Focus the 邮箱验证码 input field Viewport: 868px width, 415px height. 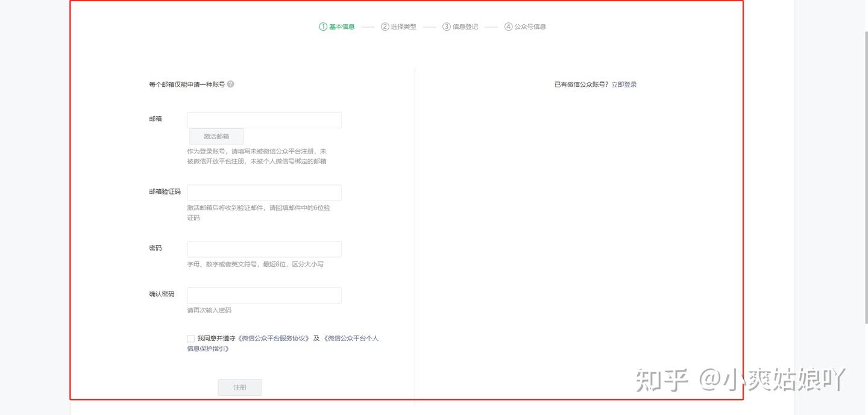coord(264,193)
